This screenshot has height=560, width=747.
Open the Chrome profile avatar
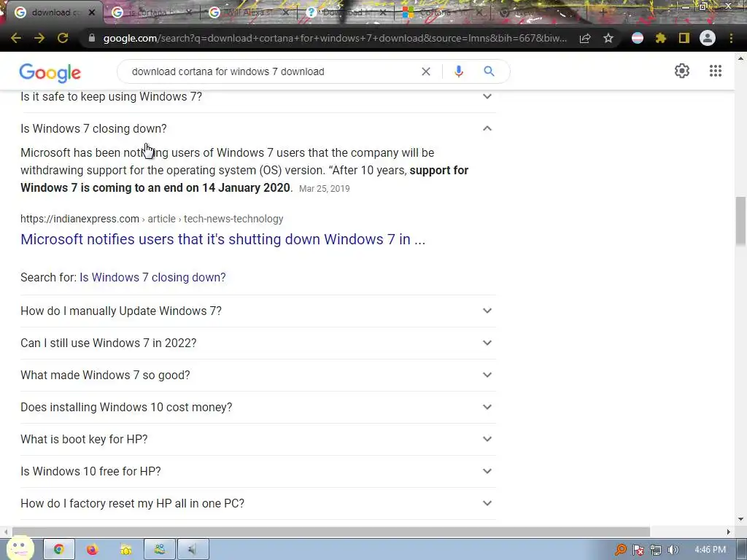pos(708,38)
